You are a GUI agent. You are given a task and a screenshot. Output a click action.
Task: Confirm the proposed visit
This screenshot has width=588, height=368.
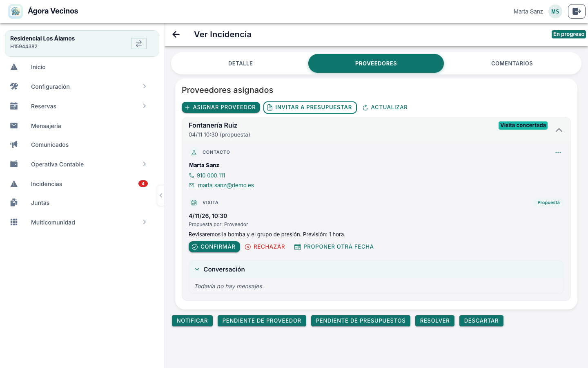(x=214, y=247)
